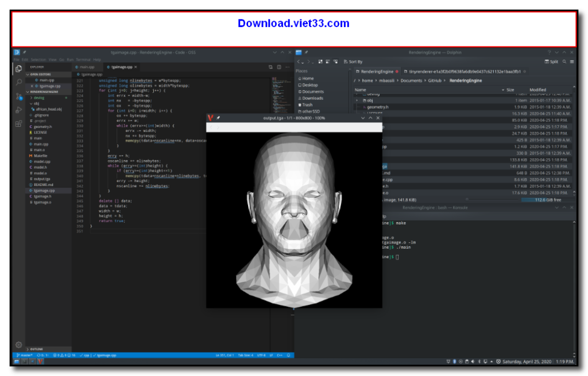Open Dolphin's search with the magnifier icon

(x=566, y=61)
